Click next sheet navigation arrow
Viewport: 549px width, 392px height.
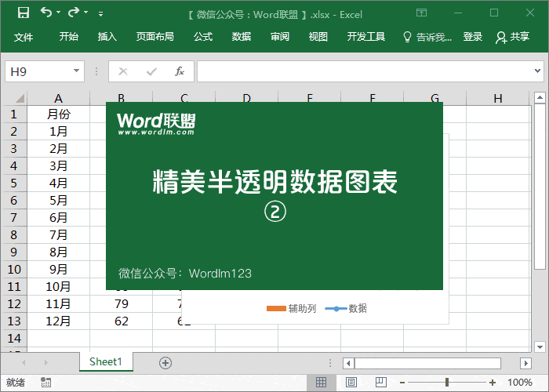[x=45, y=362]
